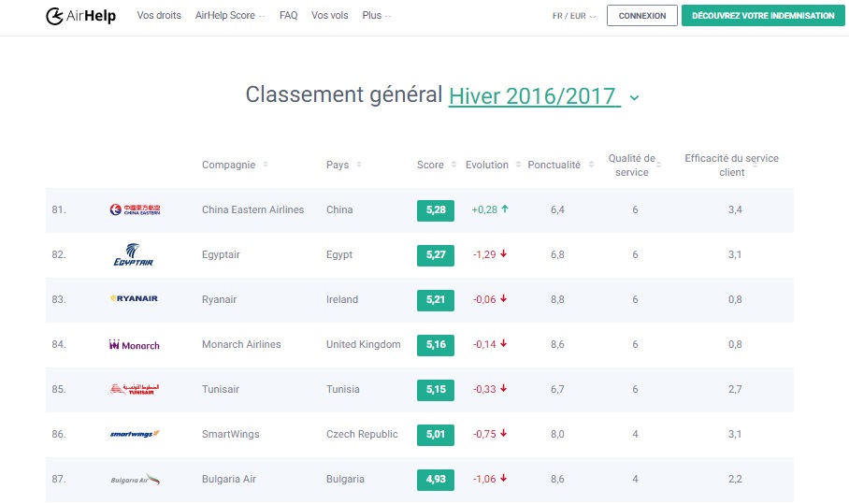Click the Monarch logo
Image resolution: width=849 pixels, height=504 pixels.
135,345
